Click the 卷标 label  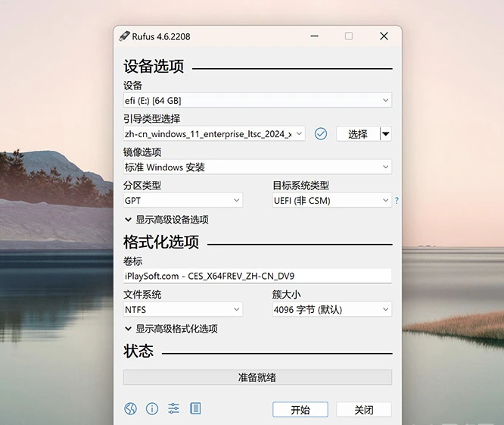(132, 261)
